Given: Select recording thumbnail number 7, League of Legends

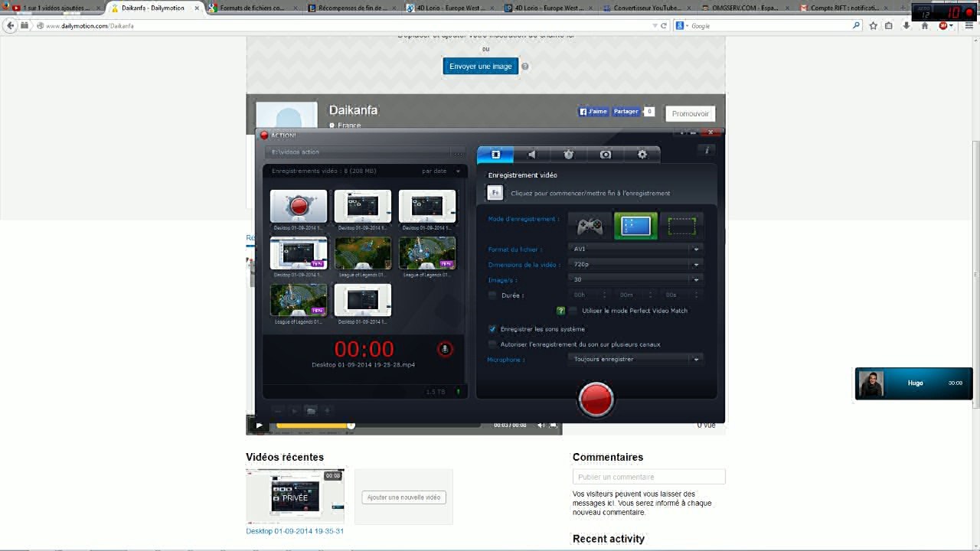Looking at the screenshot, I should click(x=299, y=300).
